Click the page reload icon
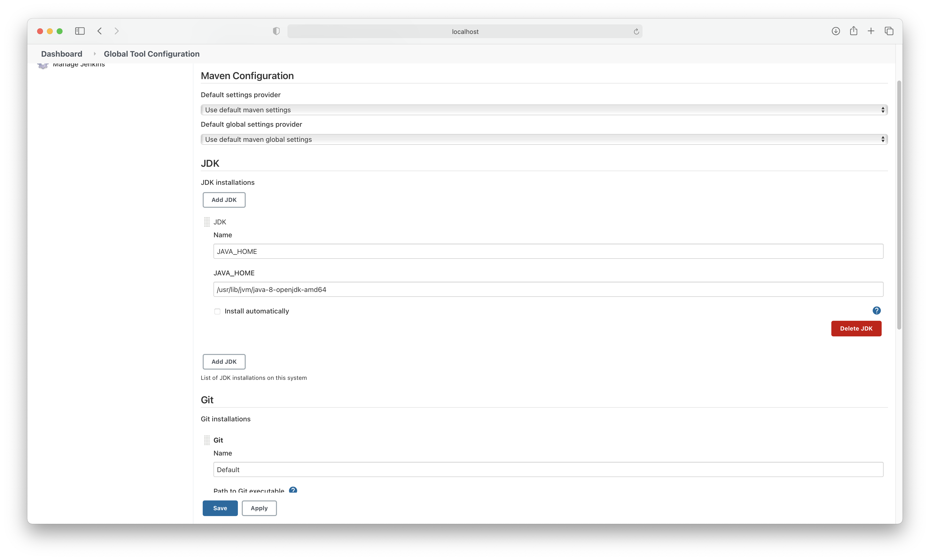This screenshot has height=560, width=930. point(636,31)
